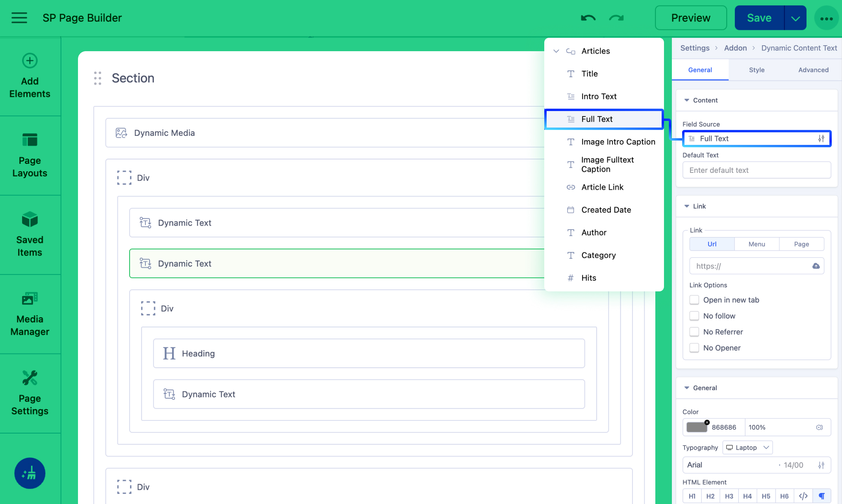
Task: Open the hamburger menu icon
Action: point(19,18)
